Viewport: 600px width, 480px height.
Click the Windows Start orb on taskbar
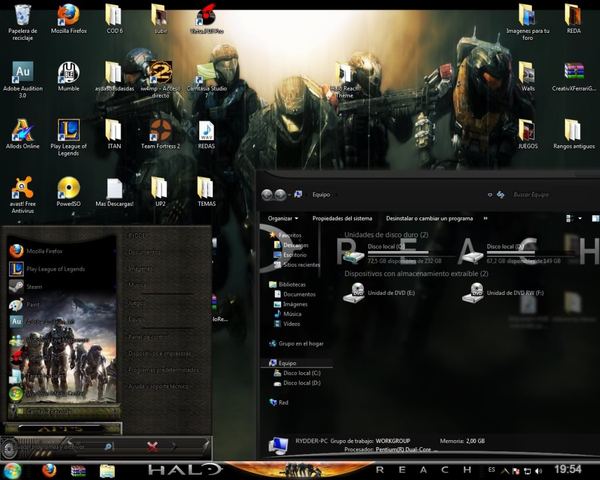coord(12,470)
